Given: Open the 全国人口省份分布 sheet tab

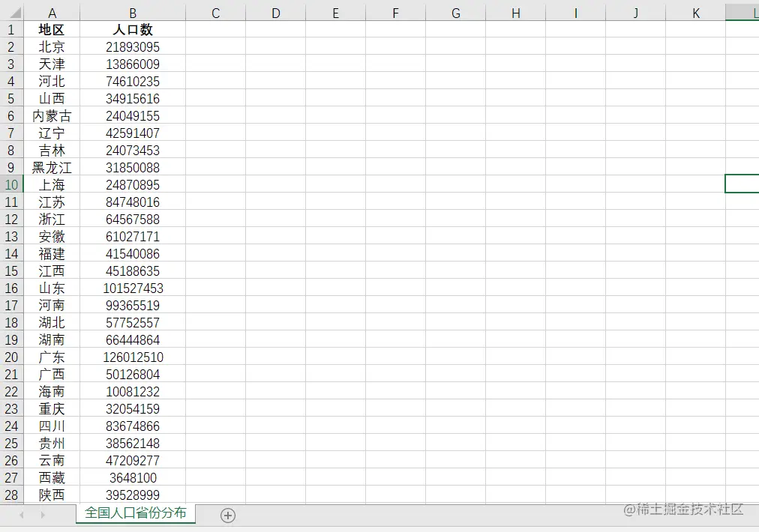Looking at the screenshot, I should click(136, 513).
